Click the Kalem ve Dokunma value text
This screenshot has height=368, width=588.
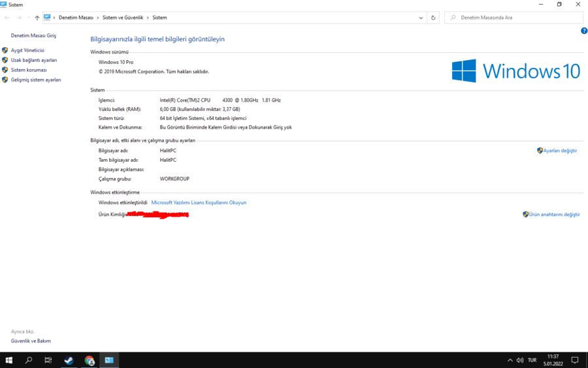pyautogui.click(x=226, y=127)
